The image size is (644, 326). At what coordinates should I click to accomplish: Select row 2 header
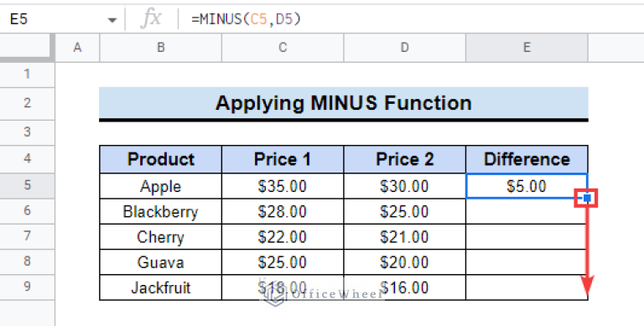pyautogui.click(x=27, y=103)
